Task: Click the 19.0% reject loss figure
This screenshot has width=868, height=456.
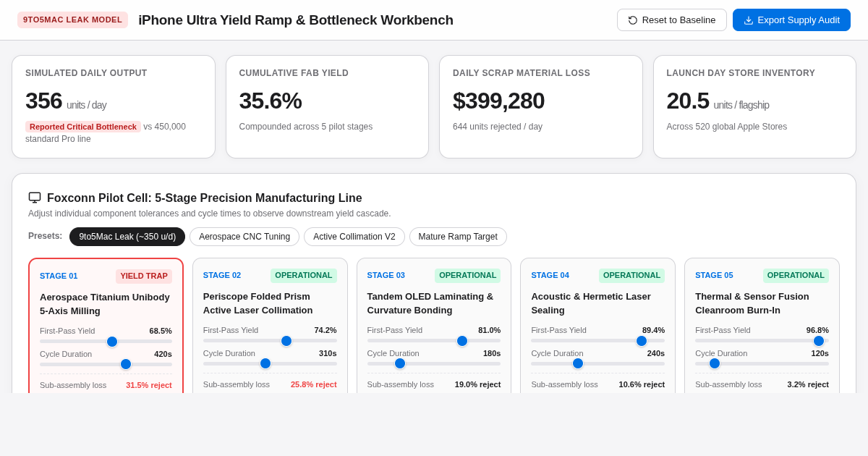Action: (x=477, y=384)
